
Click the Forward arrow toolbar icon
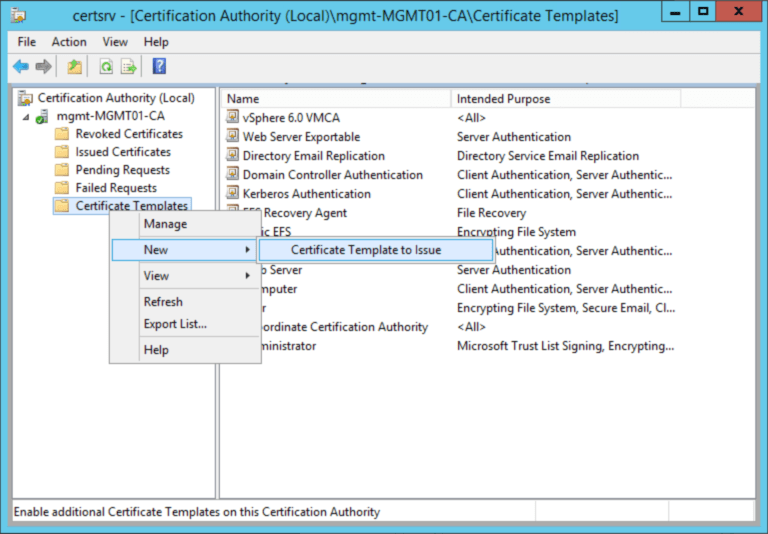(43, 67)
